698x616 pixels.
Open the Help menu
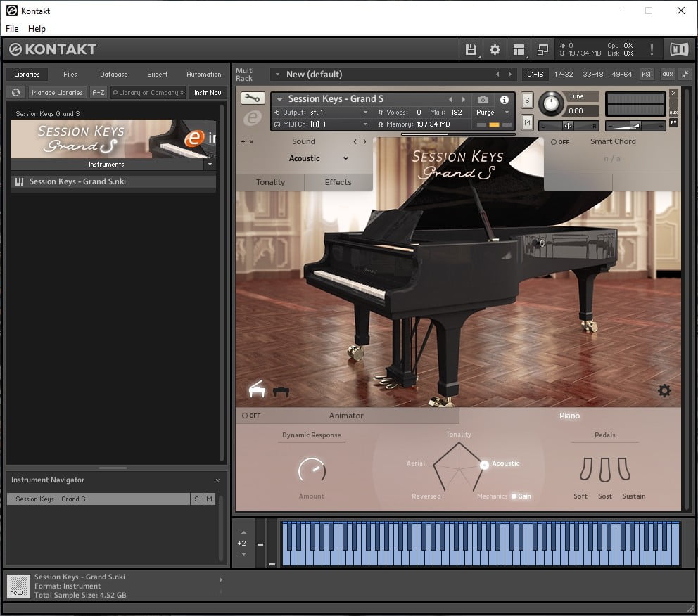click(x=37, y=28)
